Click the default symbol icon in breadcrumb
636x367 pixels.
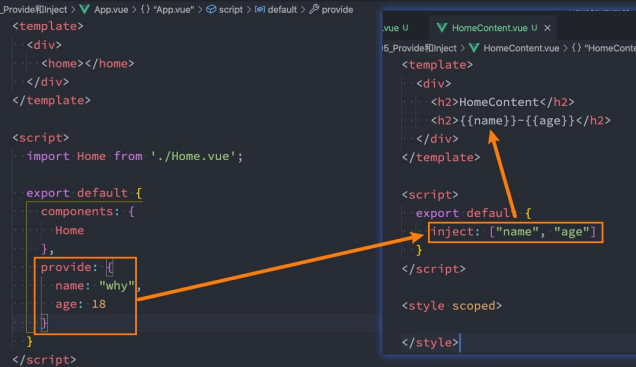[x=260, y=9]
